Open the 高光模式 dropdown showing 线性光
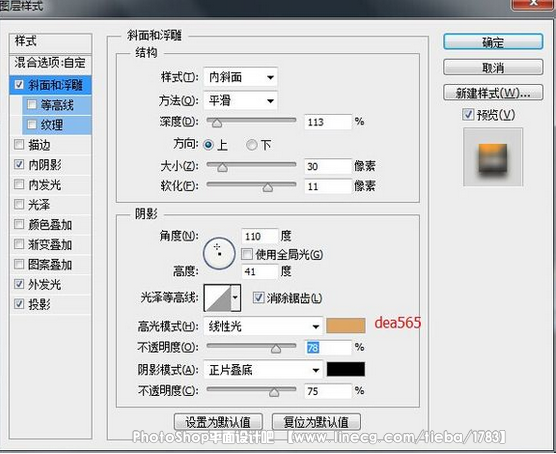 pyautogui.click(x=263, y=326)
